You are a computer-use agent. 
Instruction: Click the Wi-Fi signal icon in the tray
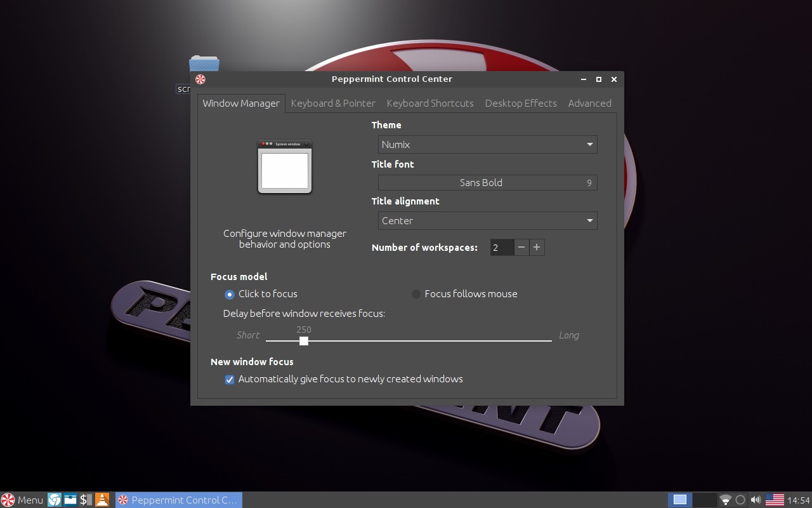725,500
